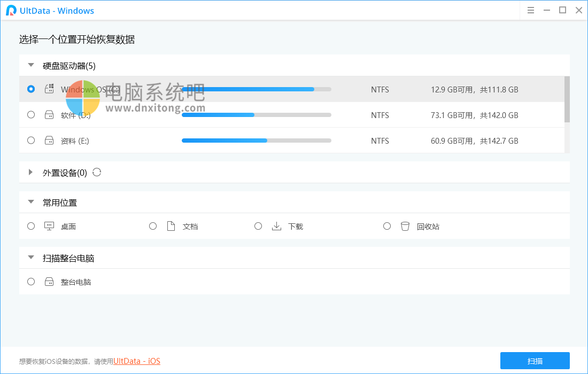Click the E: drive usage bar
Image resolution: width=588 pixels, height=374 pixels.
tap(257, 141)
